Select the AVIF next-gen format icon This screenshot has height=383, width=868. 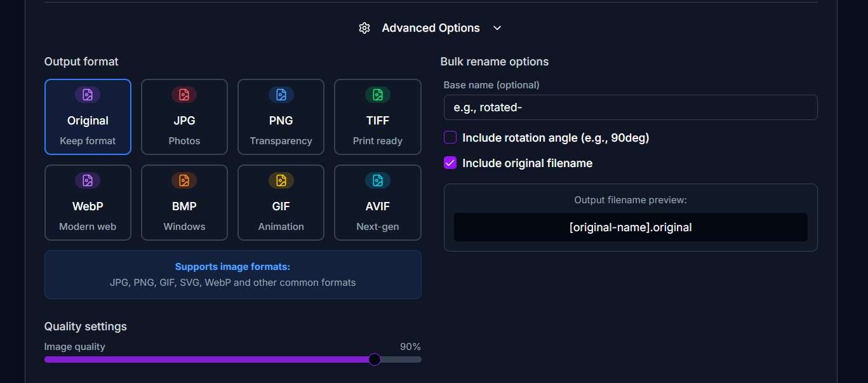coord(377,180)
